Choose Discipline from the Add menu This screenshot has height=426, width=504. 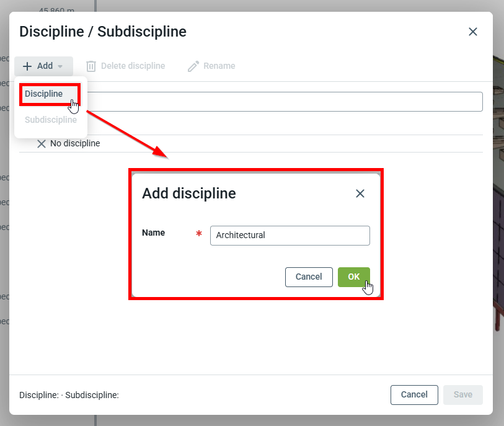tap(44, 94)
